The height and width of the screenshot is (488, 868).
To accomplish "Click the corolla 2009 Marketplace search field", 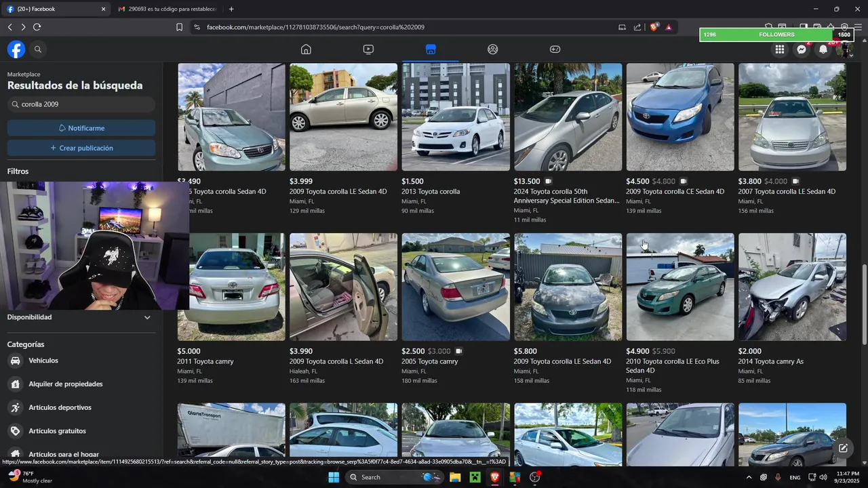I will 81,104.
